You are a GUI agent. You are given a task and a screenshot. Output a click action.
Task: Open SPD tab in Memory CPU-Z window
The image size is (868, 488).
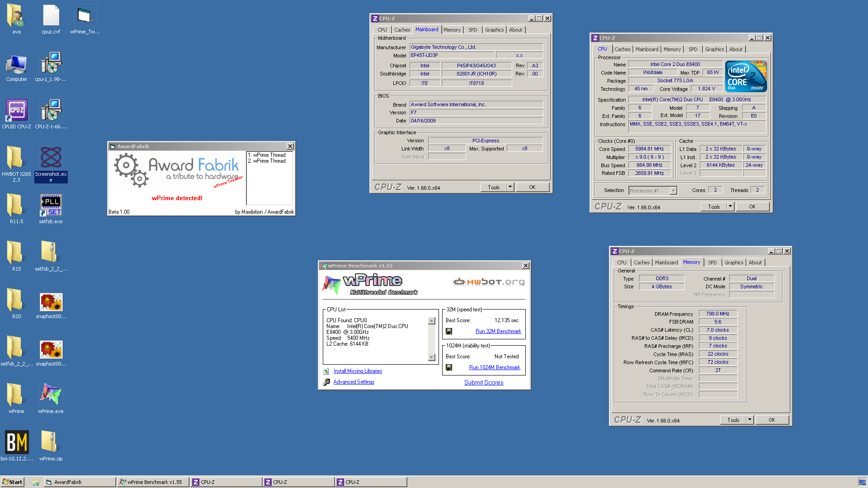pyautogui.click(x=712, y=263)
